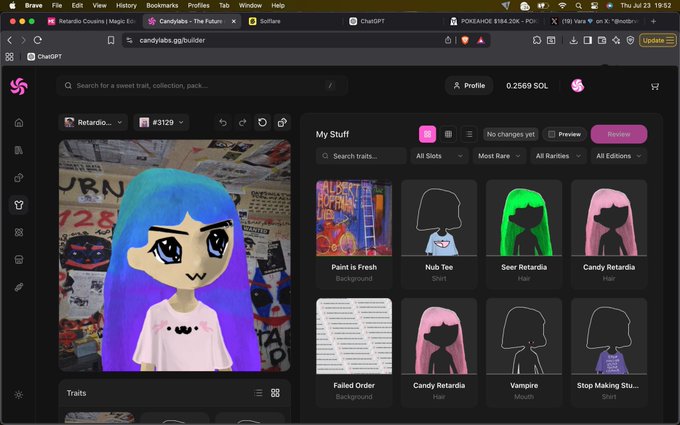680x425 pixels.
Task: Toggle the Preview checkbox
Action: click(552, 134)
